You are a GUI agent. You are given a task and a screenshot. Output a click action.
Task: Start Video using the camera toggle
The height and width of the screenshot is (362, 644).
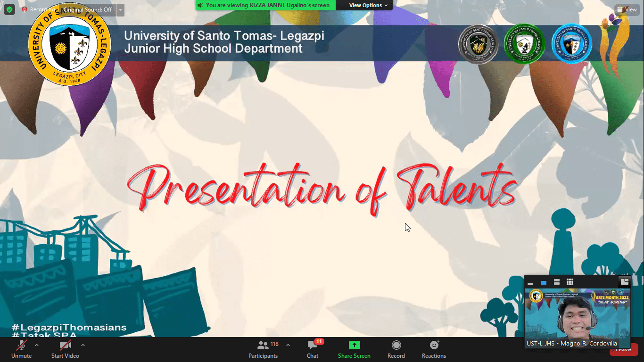(65, 346)
